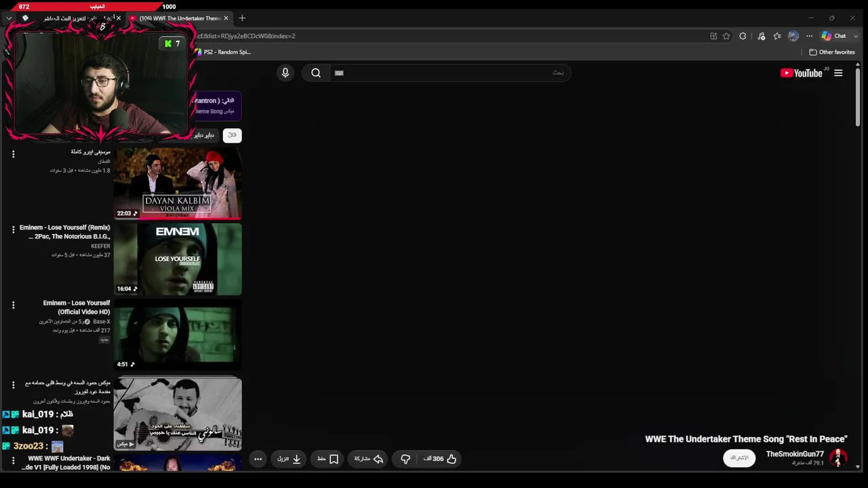This screenshot has width=868, height=488.
Task: Open a new browser tab with plus button
Action: [x=242, y=18]
